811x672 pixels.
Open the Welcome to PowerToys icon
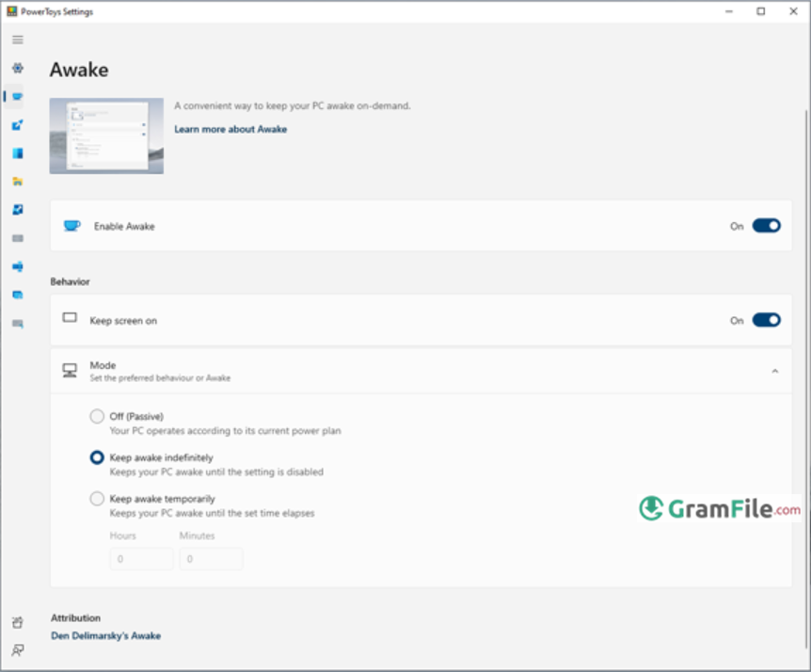pyautogui.click(x=18, y=622)
